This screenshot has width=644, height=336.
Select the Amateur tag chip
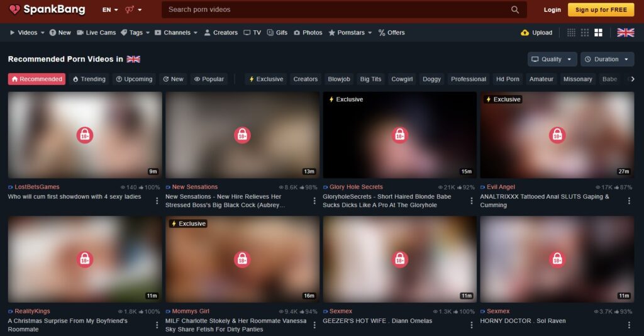541,79
